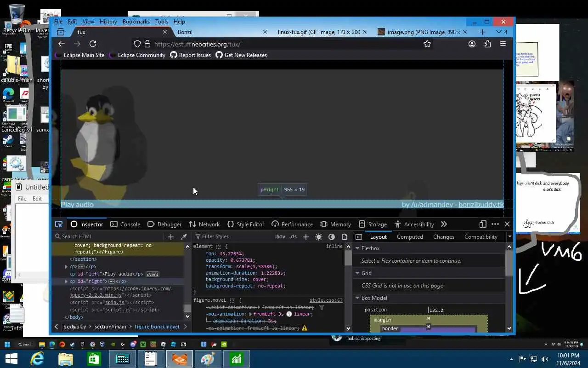Viewport: 588px width, 368px height.
Task: Open print media simulation page icon
Action: (345, 236)
